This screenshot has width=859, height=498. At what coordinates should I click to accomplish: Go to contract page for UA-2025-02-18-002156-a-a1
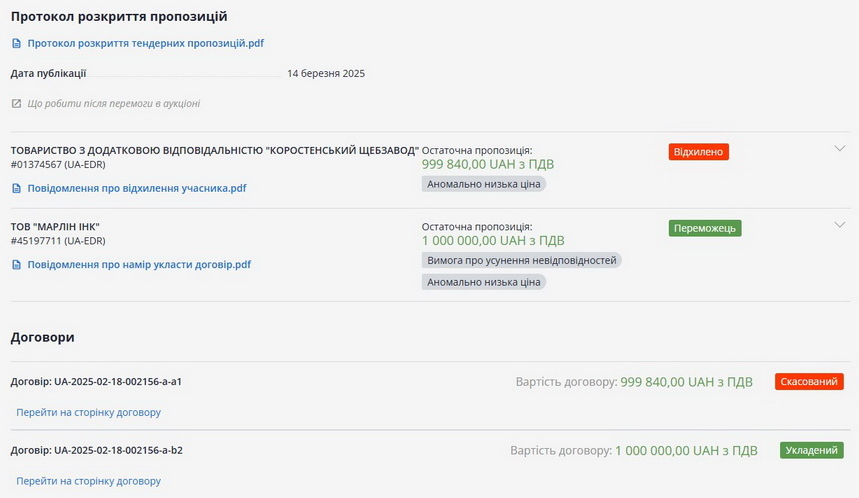(x=88, y=412)
